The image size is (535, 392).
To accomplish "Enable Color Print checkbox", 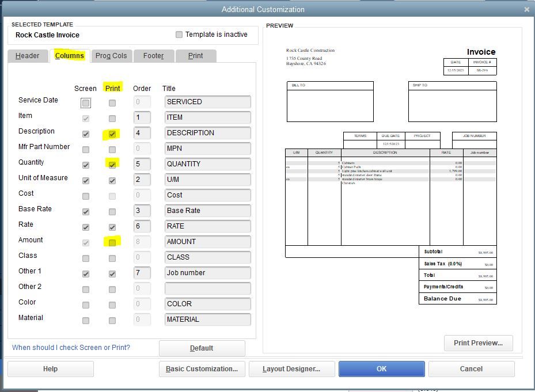I will click(x=112, y=305).
